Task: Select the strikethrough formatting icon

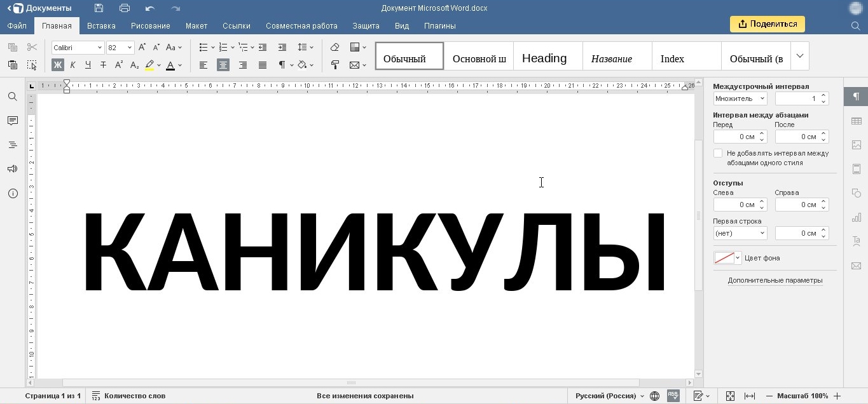Action: 103,65
